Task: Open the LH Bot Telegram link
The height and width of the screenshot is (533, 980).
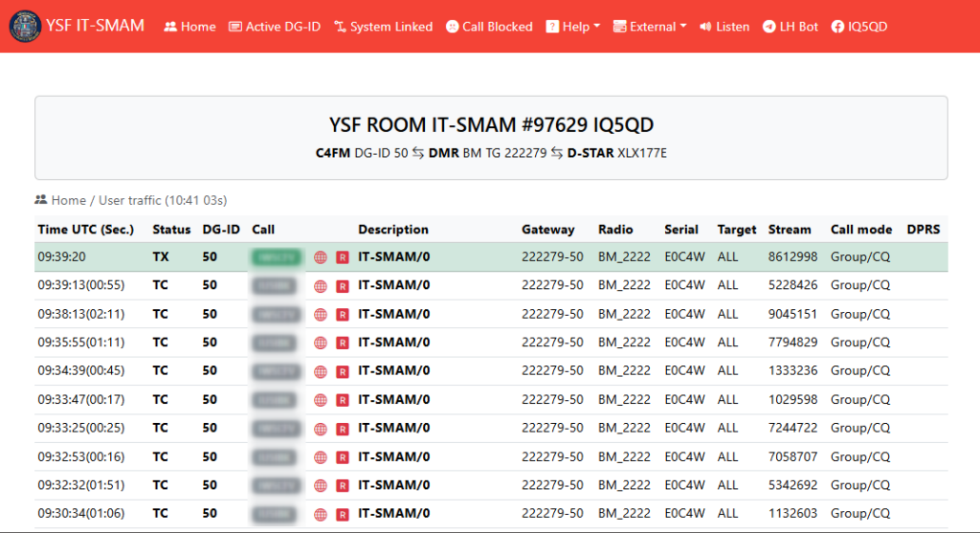Action: [791, 27]
